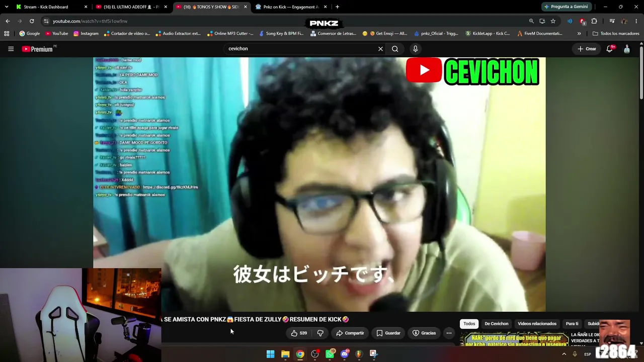Open the YouTube bookmark
Image resolution: width=644 pixels, height=362 pixels.
point(56,34)
